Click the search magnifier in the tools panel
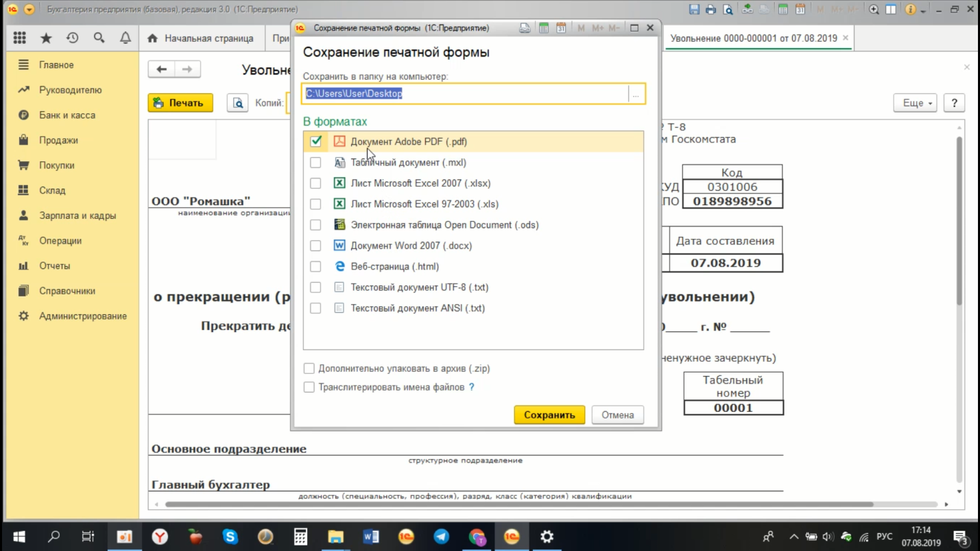The width and height of the screenshot is (980, 551). tap(99, 38)
